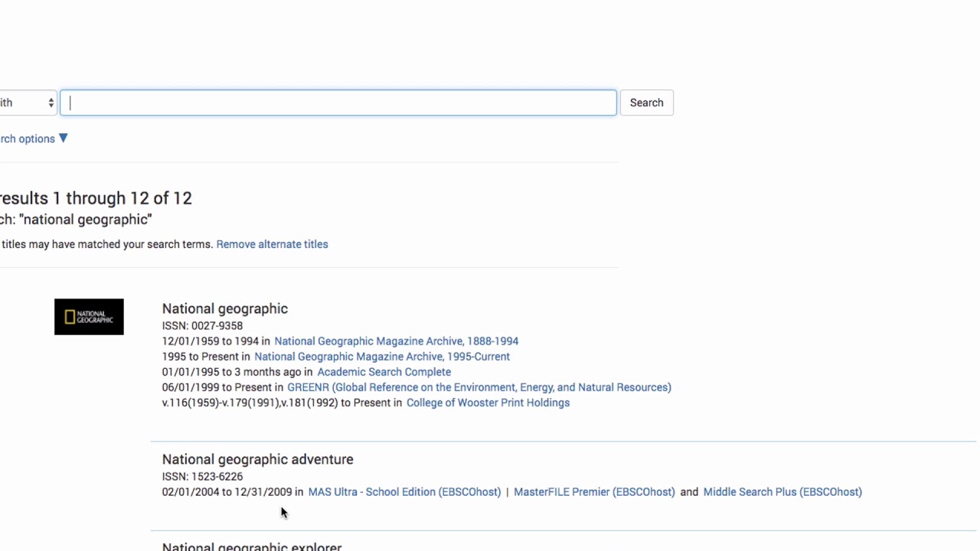
Task: Click the 'titles may have matched your search terms.' notice
Action: click(106, 244)
